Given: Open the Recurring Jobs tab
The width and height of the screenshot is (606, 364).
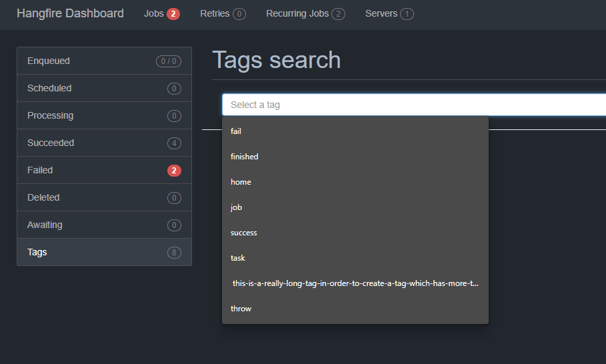Looking at the screenshot, I should 305,14.
